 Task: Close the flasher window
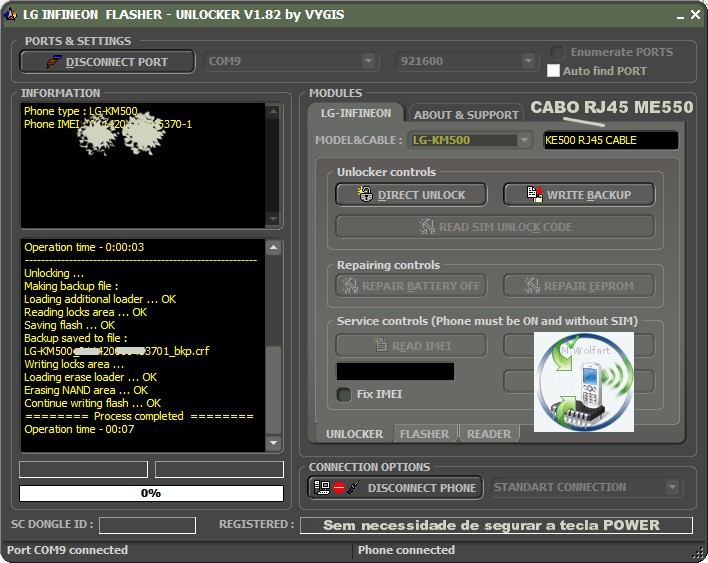pos(696,15)
